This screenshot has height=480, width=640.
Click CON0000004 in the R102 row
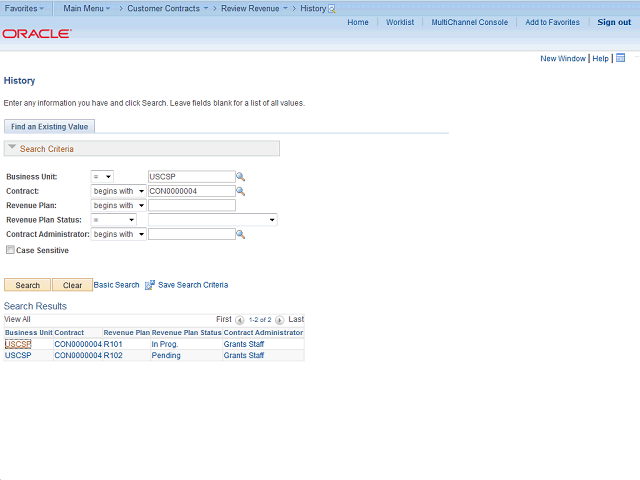(78, 356)
